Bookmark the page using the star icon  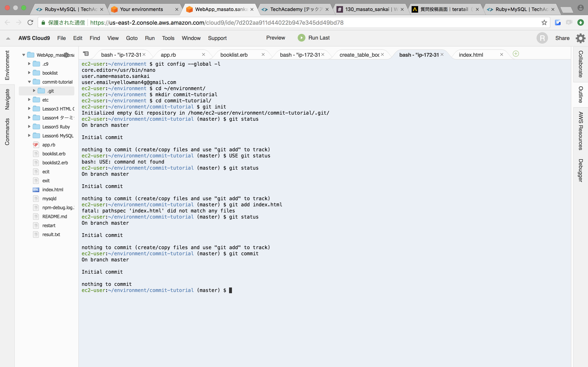pos(544,22)
